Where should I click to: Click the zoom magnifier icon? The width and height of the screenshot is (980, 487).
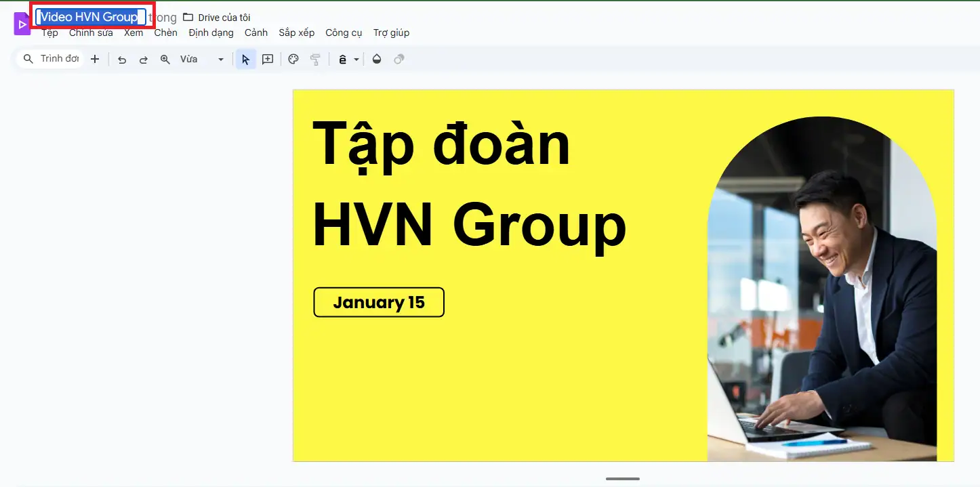tap(165, 60)
